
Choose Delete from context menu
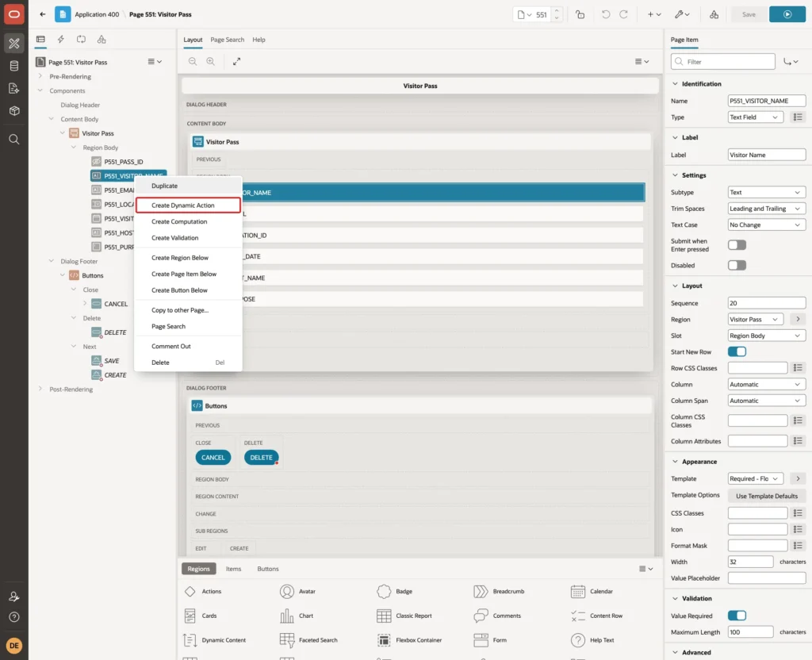point(188,363)
